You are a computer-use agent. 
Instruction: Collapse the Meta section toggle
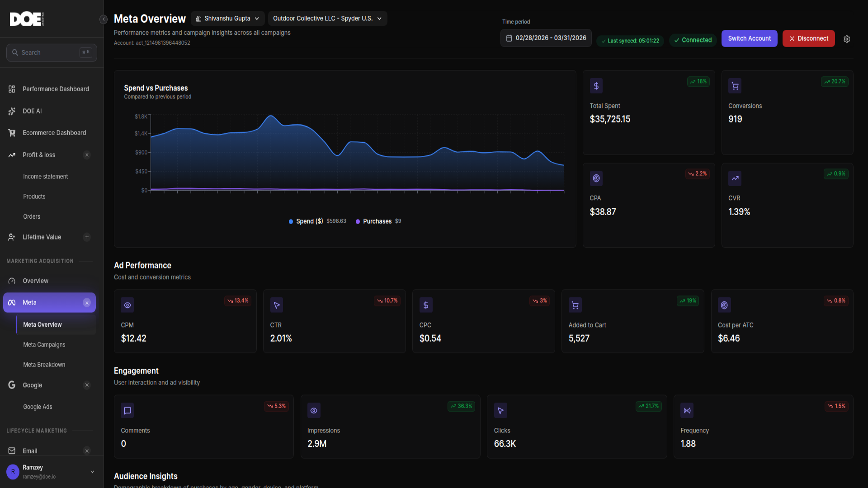click(x=87, y=303)
